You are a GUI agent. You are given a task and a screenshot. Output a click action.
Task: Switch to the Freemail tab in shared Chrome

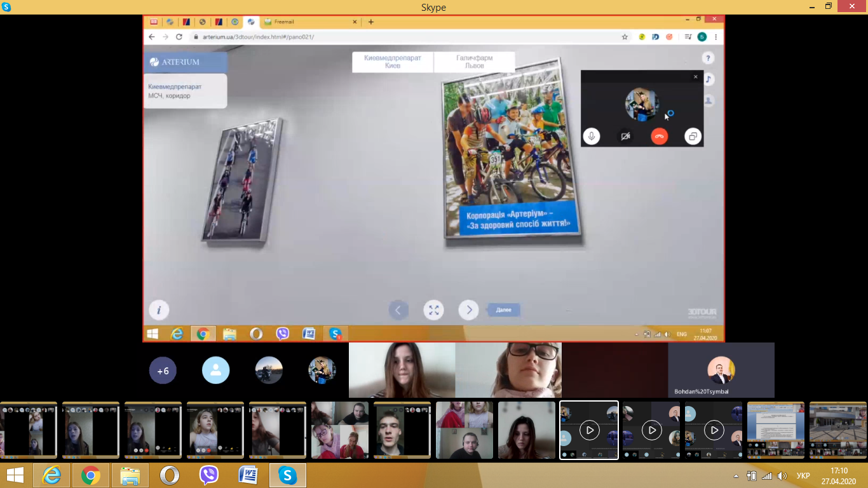point(307,22)
